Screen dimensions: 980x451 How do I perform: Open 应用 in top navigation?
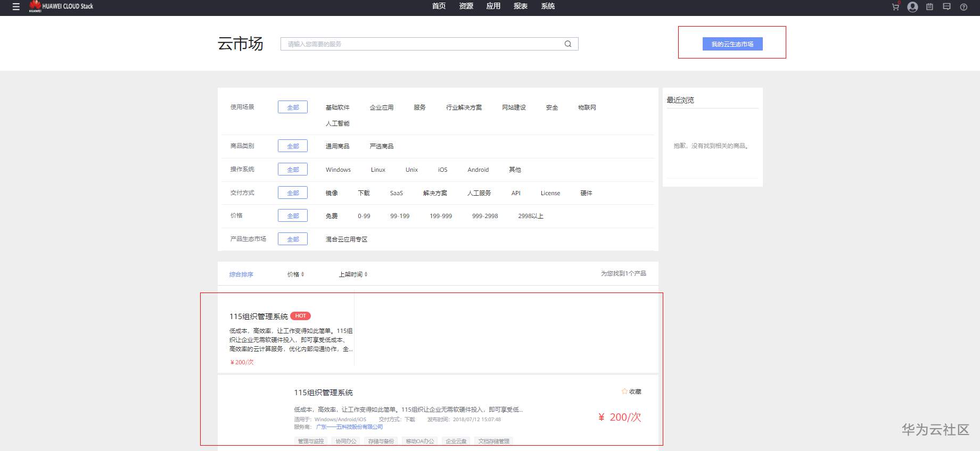click(493, 6)
